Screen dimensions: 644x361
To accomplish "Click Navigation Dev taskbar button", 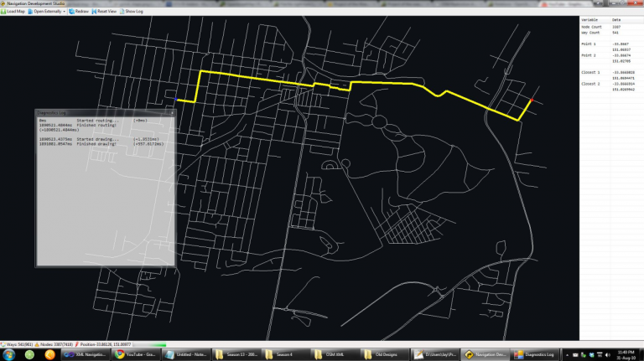I will click(486, 354).
